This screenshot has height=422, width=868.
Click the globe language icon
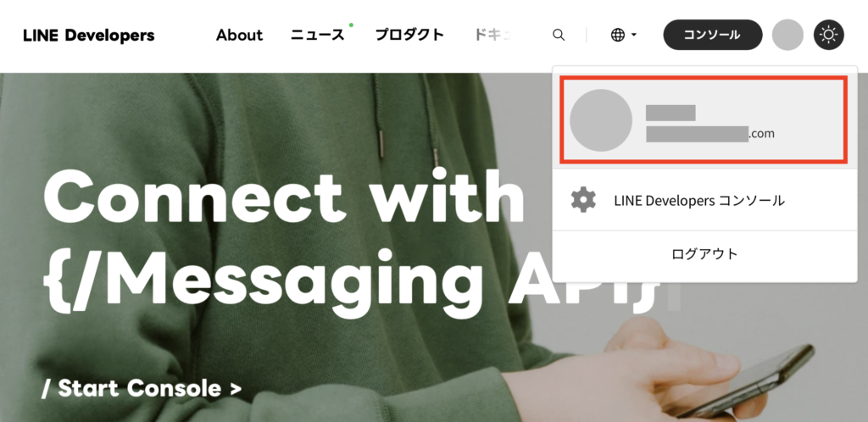tap(618, 35)
